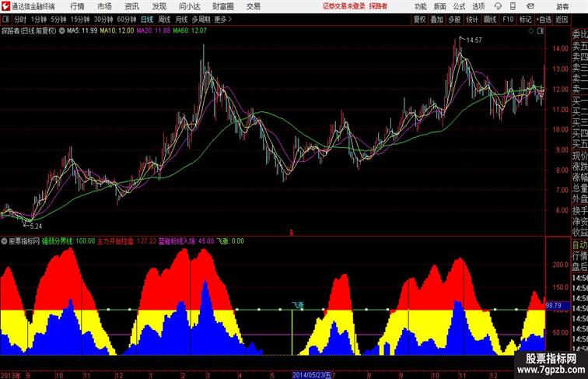Click the MA20: 11.88 label
The image size is (588, 379).
click(x=153, y=31)
